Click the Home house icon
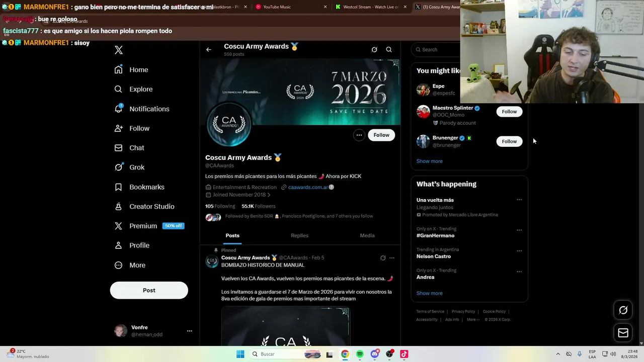The width and height of the screenshot is (644, 362). coord(118,69)
